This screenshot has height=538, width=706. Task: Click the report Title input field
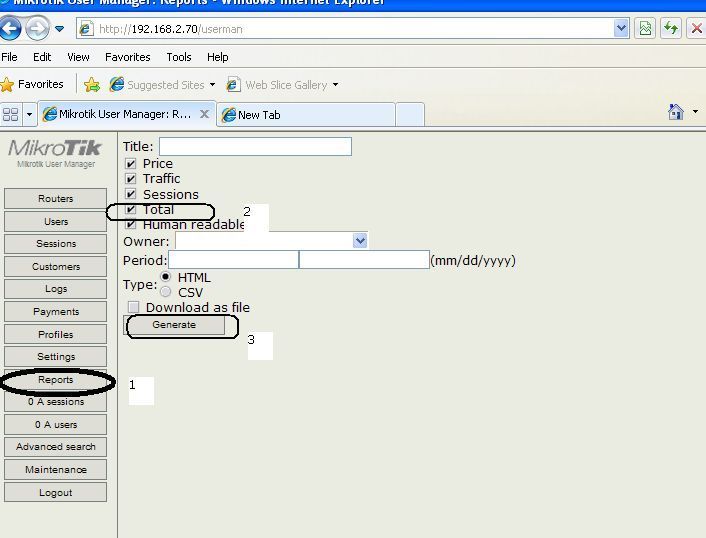[255, 147]
